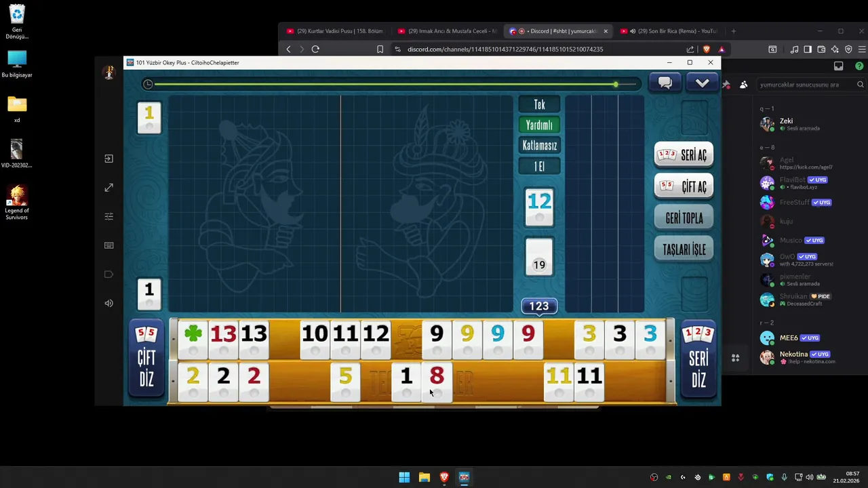The height and width of the screenshot is (488, 868).
Task: Close the Discord browser tab
Action: click(606, 31)
